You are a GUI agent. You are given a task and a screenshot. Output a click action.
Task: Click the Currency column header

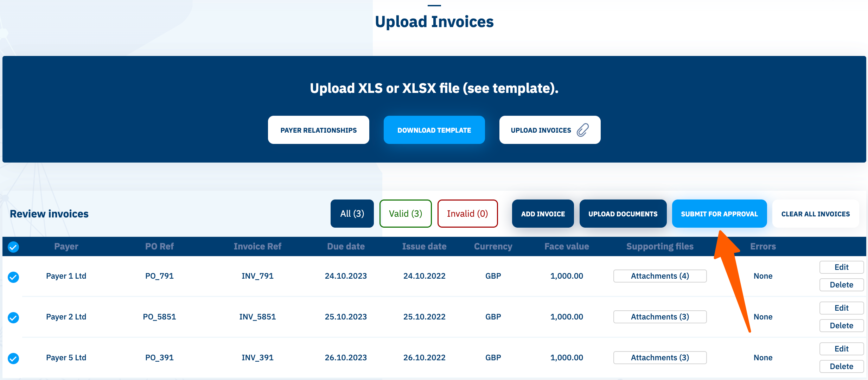click(x=493, y=246)
